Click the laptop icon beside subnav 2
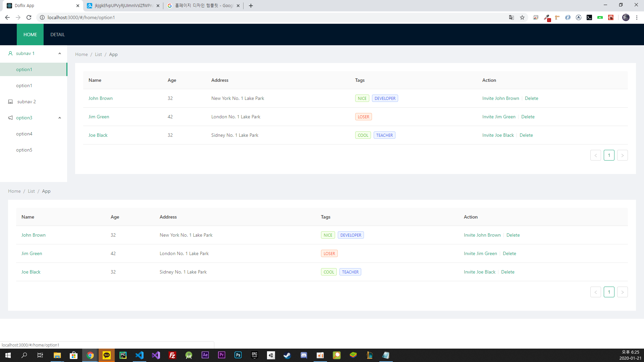This screenshot has height=362, width=644. tap(10, 102)
